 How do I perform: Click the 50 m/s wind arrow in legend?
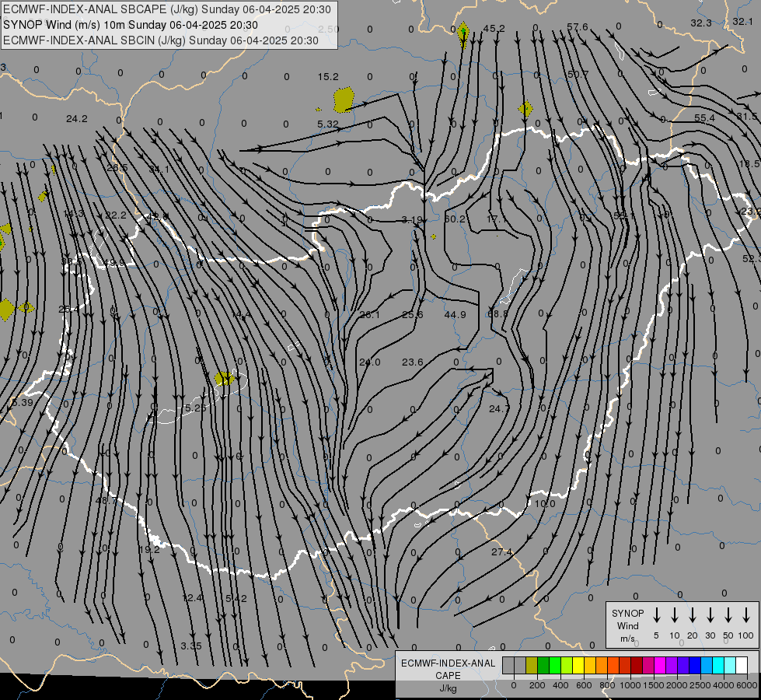(x=728, y=615)
